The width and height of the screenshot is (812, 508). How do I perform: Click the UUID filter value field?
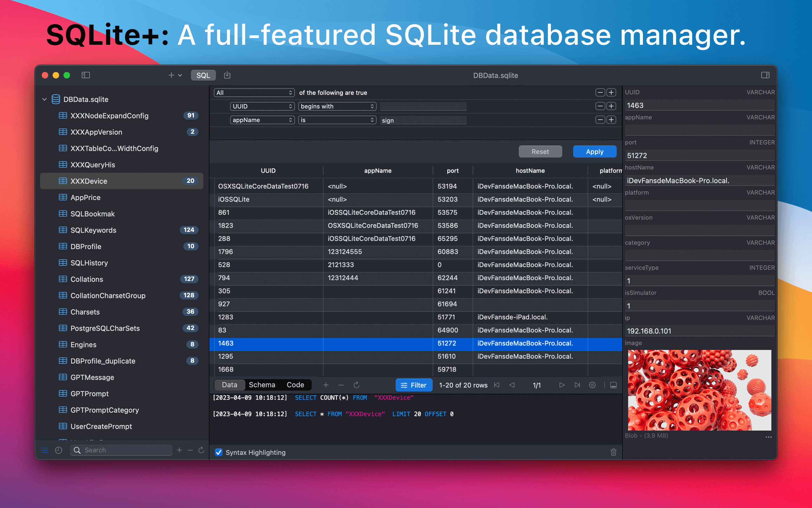423,106
